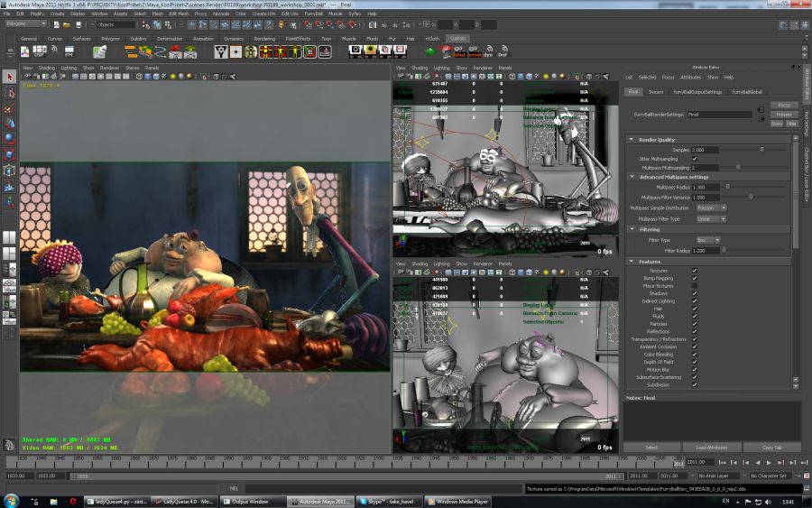The height and width of the screenshot is (508, 812).
Task: Toggle the Textures feature checkbox
Action: coord(695,271)
